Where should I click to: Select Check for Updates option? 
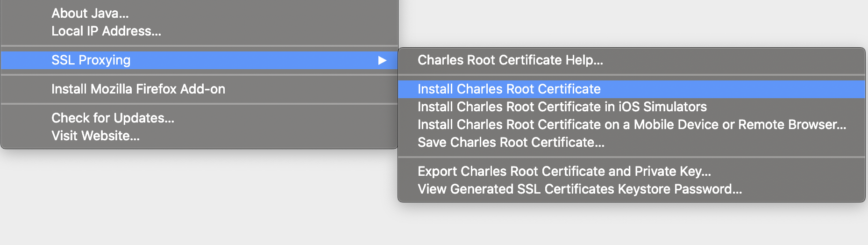pos(113,118)
